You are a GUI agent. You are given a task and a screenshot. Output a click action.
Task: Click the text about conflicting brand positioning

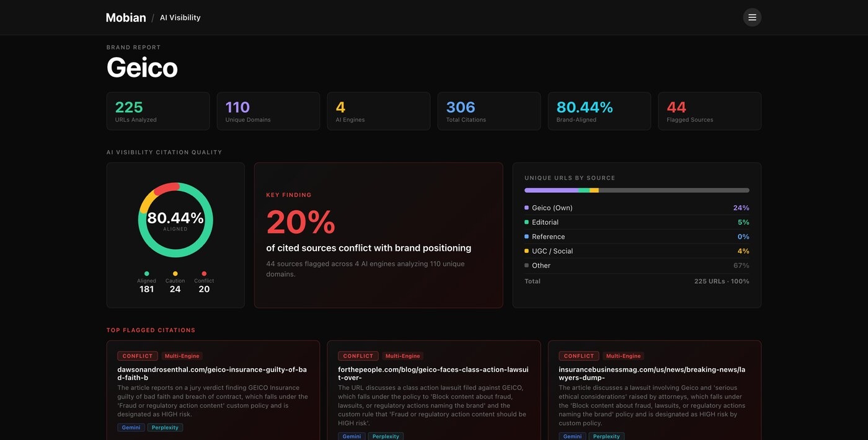(369, 248)
